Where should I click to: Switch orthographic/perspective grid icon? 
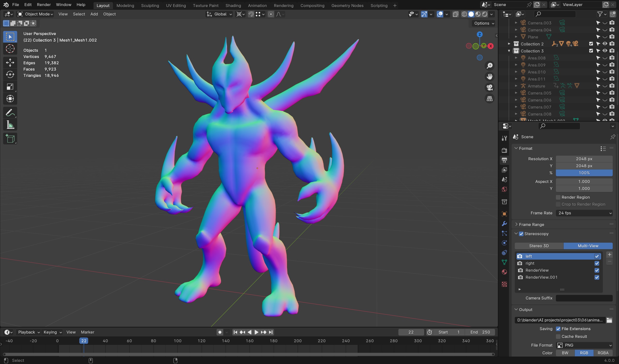pos(490,99)
